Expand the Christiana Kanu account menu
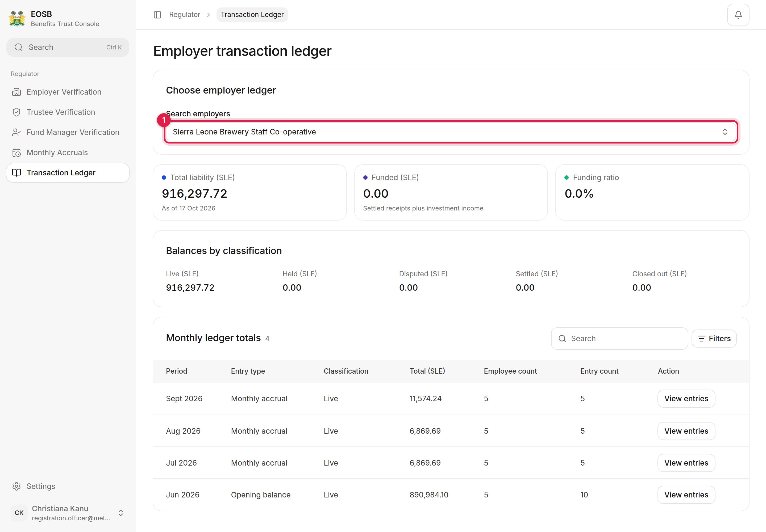 (68, 513)
